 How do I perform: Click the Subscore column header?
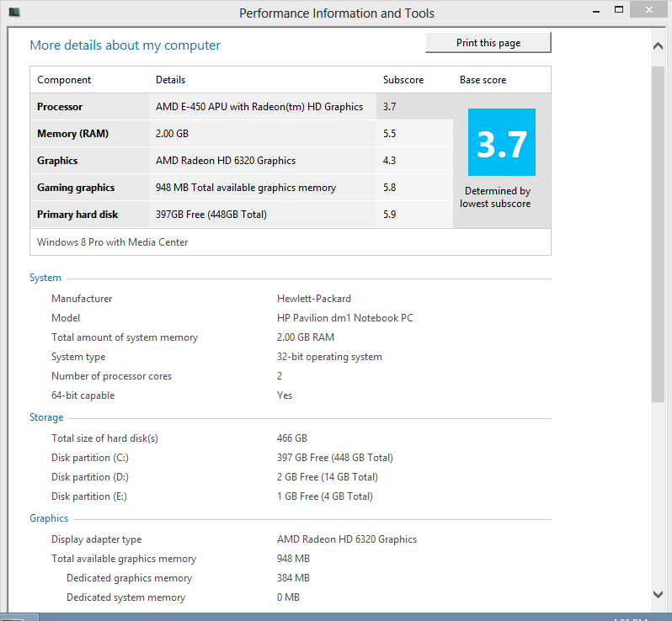click(x=403, y=80)
